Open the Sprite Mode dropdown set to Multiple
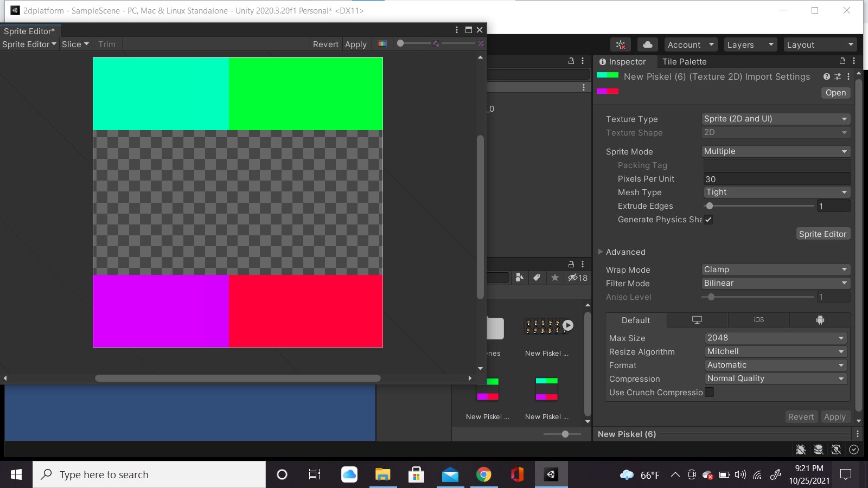Viewport: 868px width, 488px height. (775, 151)
